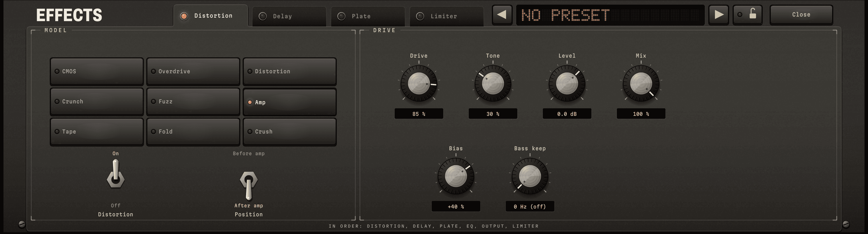The width and height of the screenshot is (868, 234).
Task: Select the Amp distortion model
Action: tap(289, 102)
